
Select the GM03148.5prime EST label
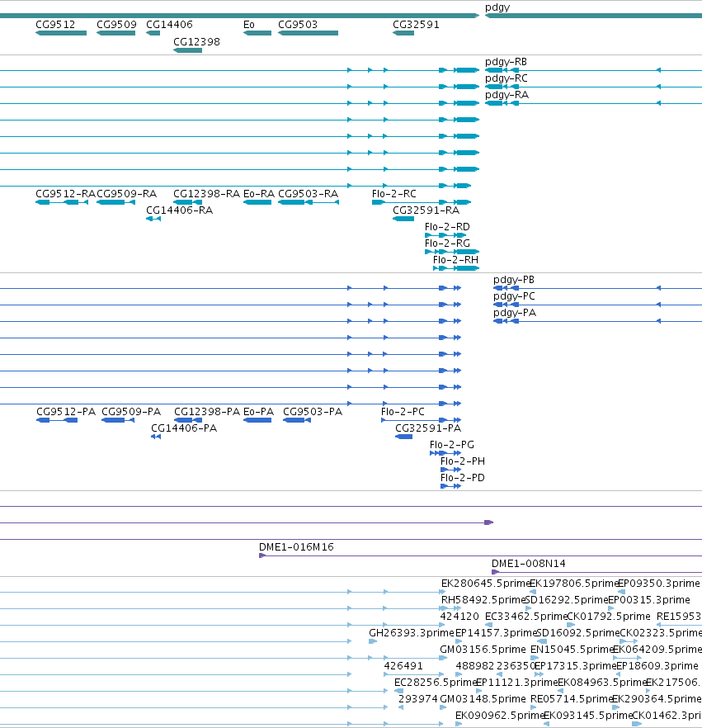483,699
